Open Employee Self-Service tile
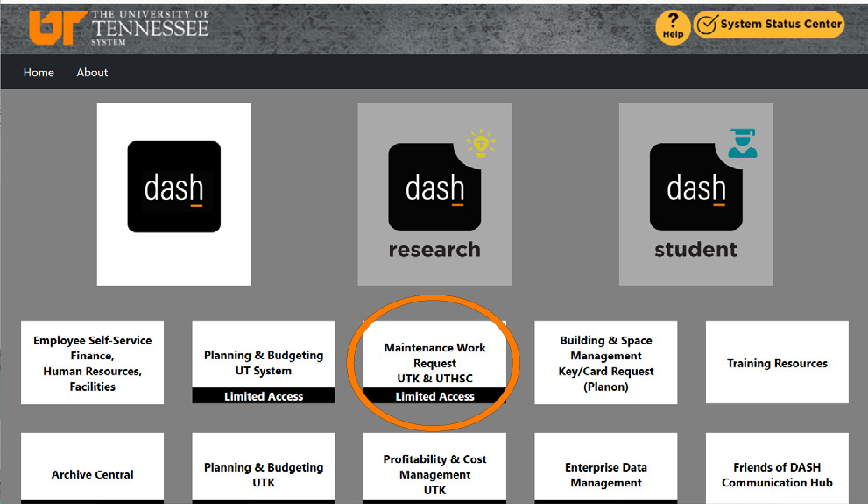The width and height of the screenshot is (868, 504). pos(93,362)
